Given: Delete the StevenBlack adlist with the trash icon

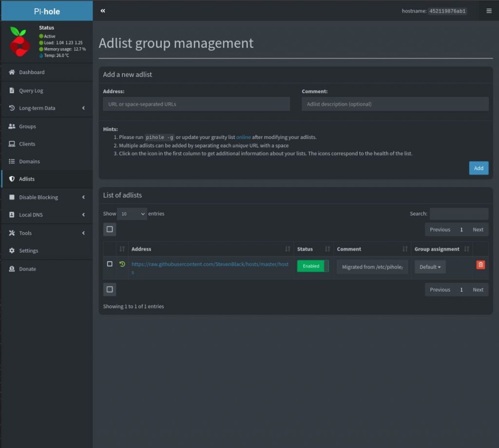Looking at the screenshot, I should tap(480, 265).
